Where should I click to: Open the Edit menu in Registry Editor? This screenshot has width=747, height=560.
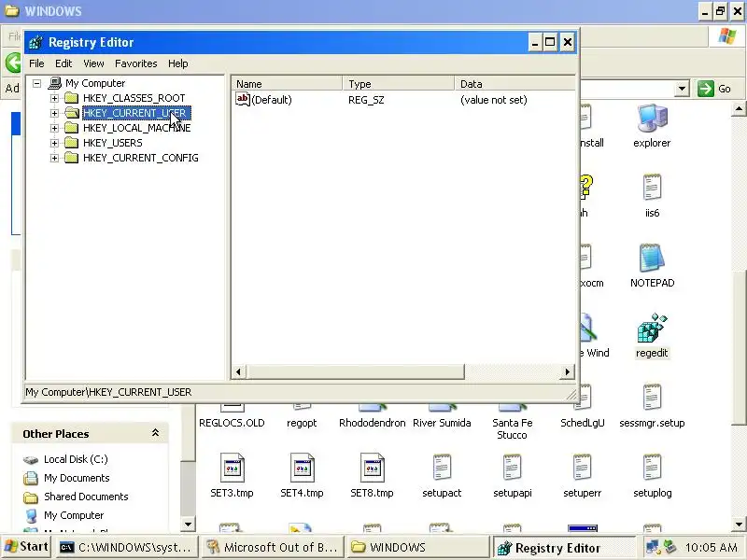[x=63, y=63]
